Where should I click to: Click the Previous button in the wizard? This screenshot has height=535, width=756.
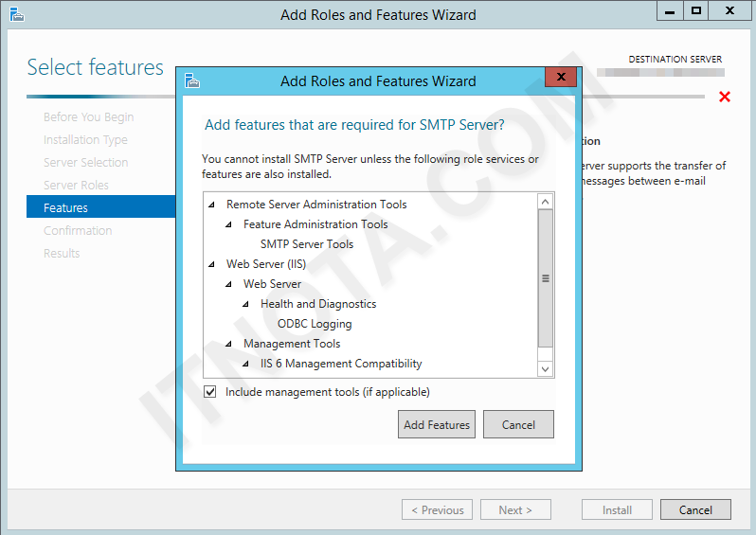coord(437,510)
